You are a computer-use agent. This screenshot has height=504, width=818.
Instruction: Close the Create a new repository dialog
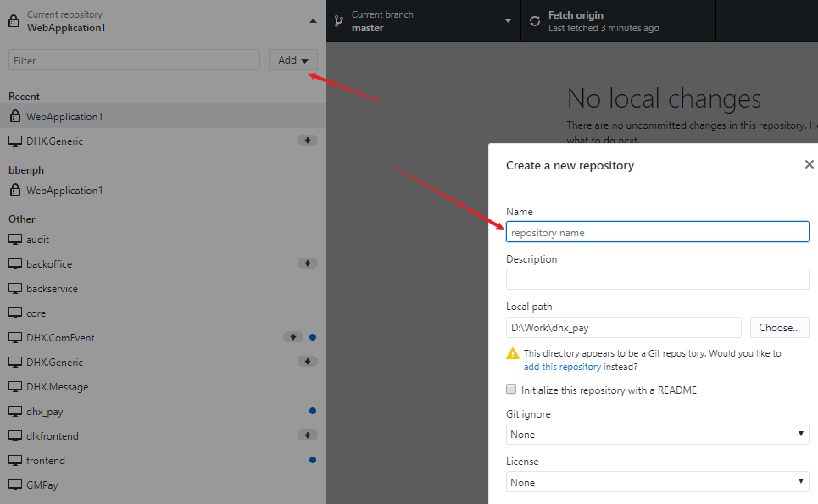coord(810,164)
